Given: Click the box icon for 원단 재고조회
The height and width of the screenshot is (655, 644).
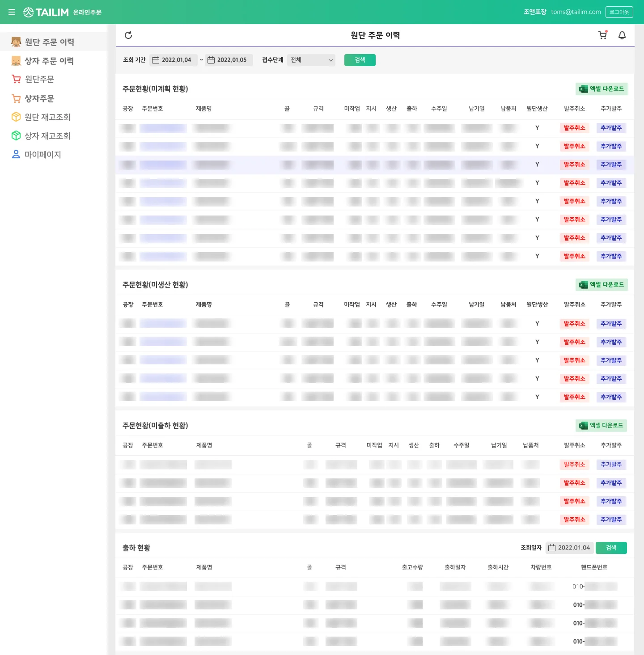Looking at the screenshot, I should (x=16, y=117).
